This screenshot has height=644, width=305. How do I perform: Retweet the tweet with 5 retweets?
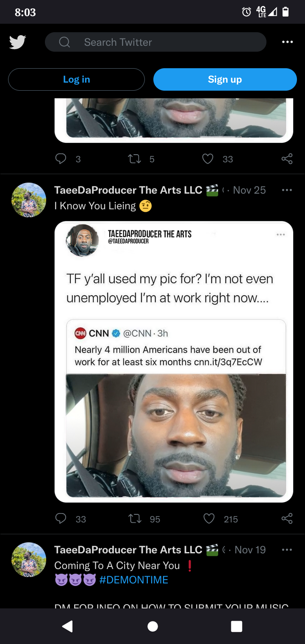coord(134,159)
